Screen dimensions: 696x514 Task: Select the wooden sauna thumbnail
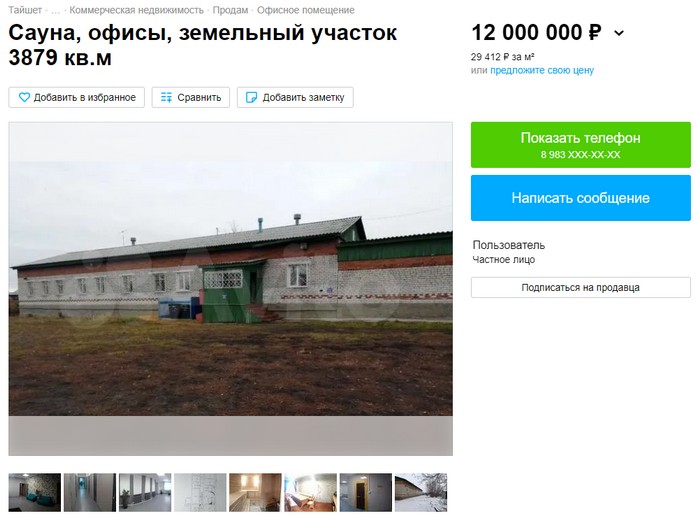pyautogui.click(x=255, y=492)
